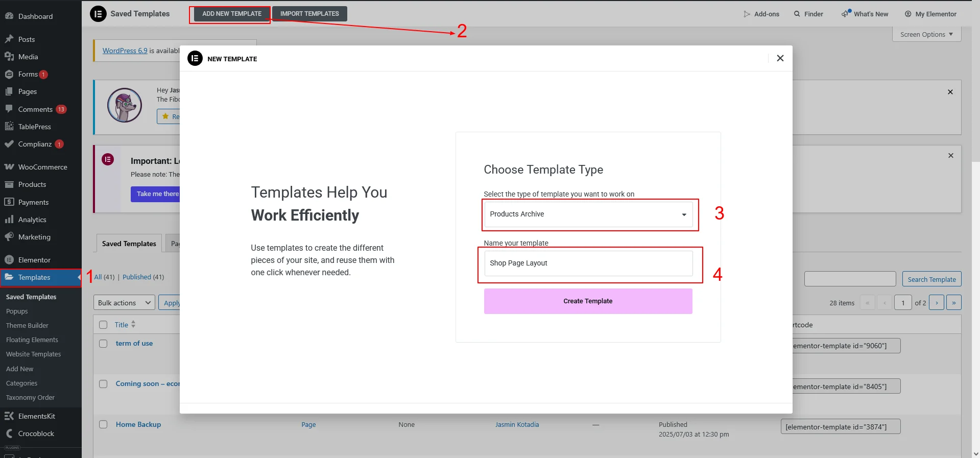Open the Finder search icon
Viewport: 980px width, 458px height.
click(797, 14)
